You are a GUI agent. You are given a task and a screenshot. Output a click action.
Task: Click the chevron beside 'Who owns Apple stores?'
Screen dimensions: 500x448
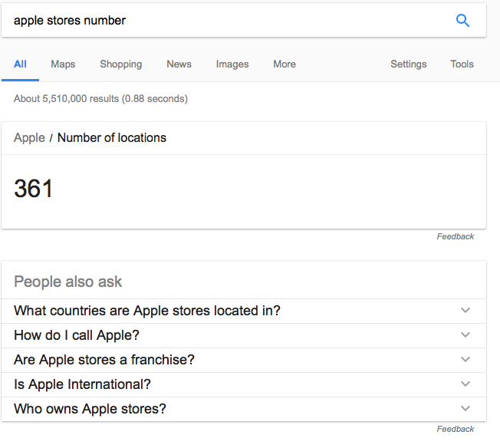tap(465, 408)
